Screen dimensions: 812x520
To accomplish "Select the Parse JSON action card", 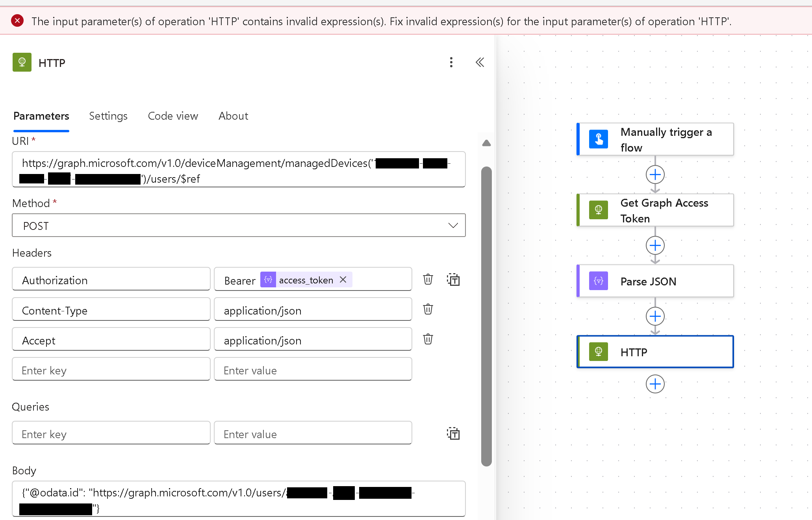I will tap(655, 281).
